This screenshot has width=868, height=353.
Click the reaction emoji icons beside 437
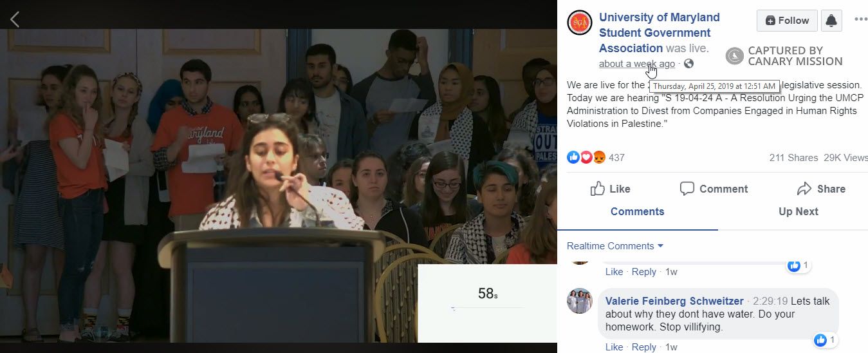(586, 157)
